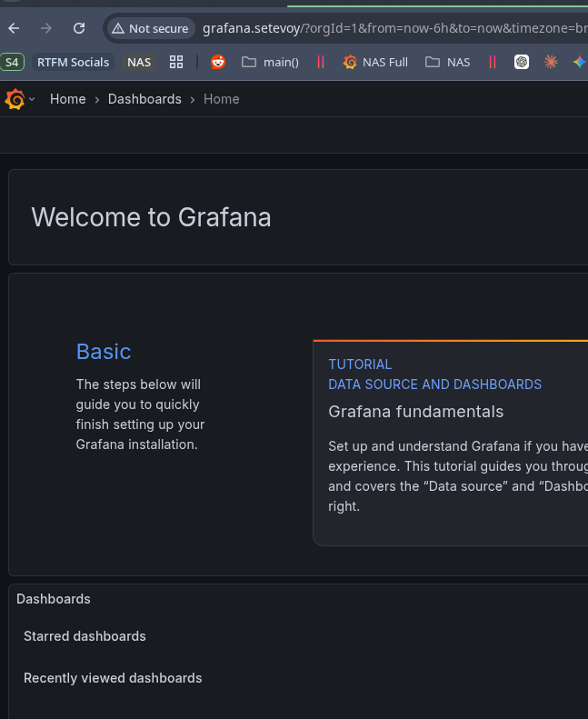Screen dimensions: 588x719
Task: Click the browser forward arrow
Action: [x=46, y=28]
